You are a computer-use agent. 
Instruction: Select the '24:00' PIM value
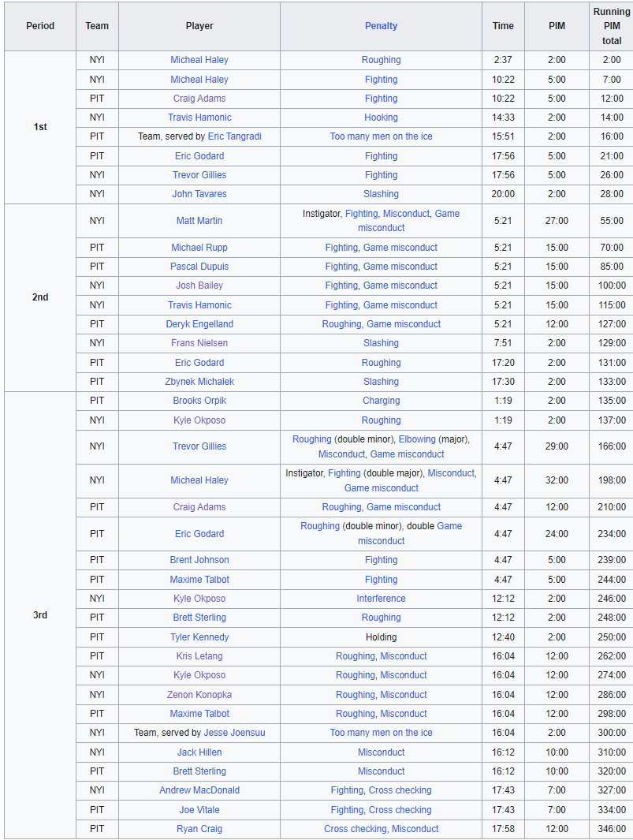[x=557, y=534]
